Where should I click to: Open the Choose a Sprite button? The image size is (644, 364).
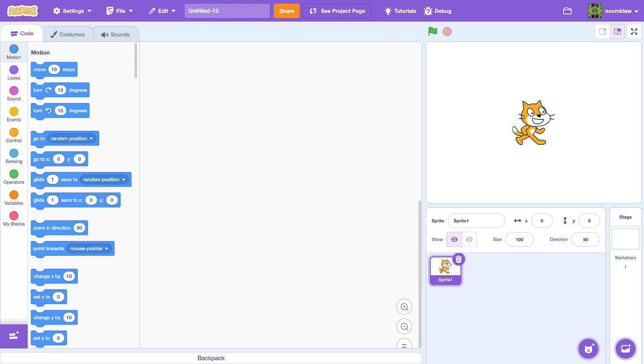(588, 349)
